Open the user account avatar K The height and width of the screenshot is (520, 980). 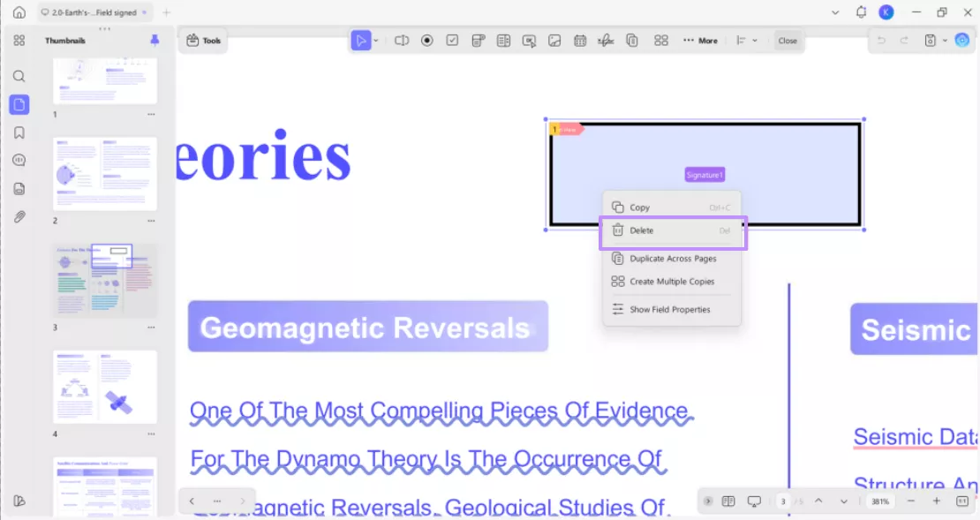(886, 11)
